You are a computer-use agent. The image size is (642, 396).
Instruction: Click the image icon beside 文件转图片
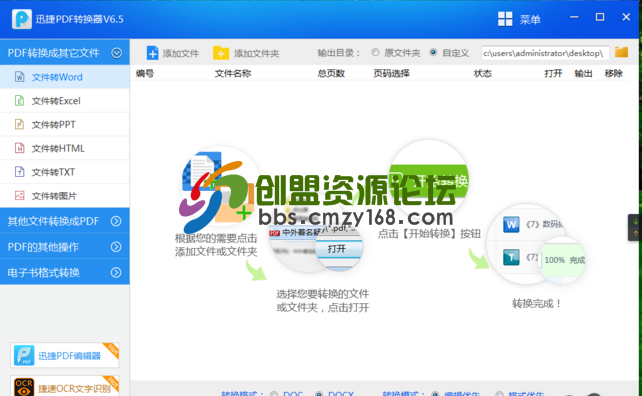coord(19,195)
